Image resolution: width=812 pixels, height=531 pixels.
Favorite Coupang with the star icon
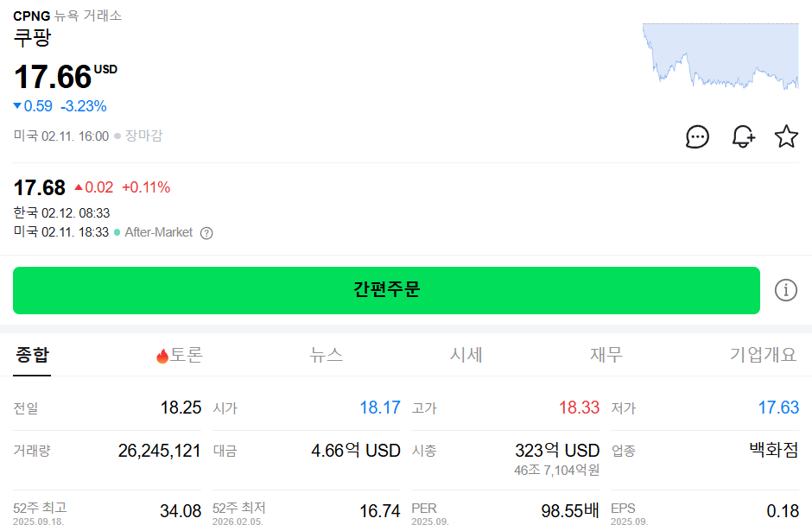[786, 136]
